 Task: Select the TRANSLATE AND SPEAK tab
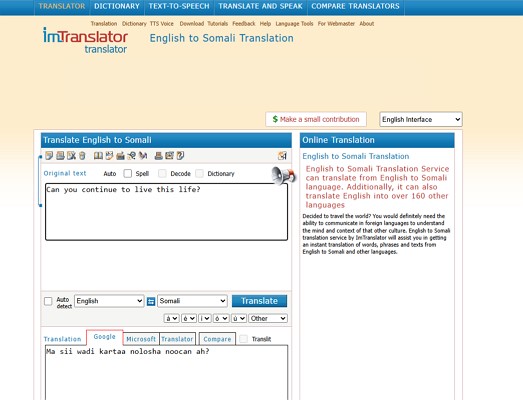[x=260, y=6]
